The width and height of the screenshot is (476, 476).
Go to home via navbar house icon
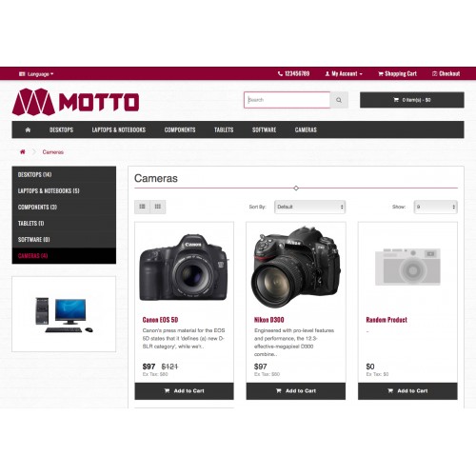tap(28, 129)
